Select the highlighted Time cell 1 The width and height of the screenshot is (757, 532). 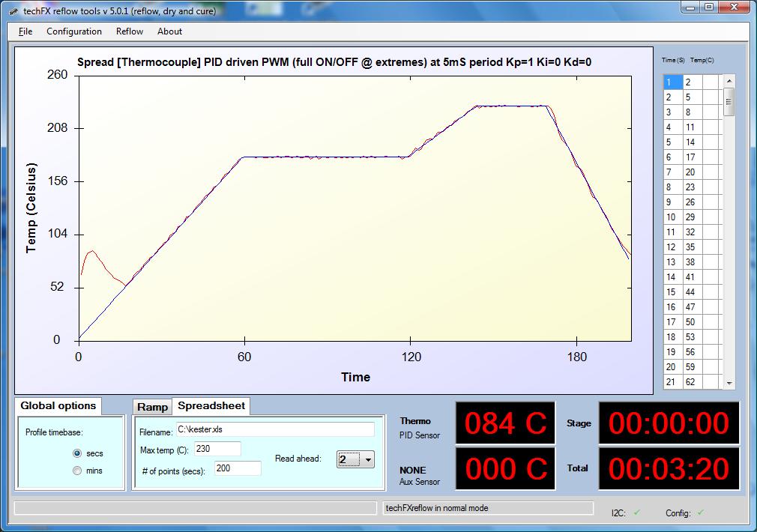[673, 82]
